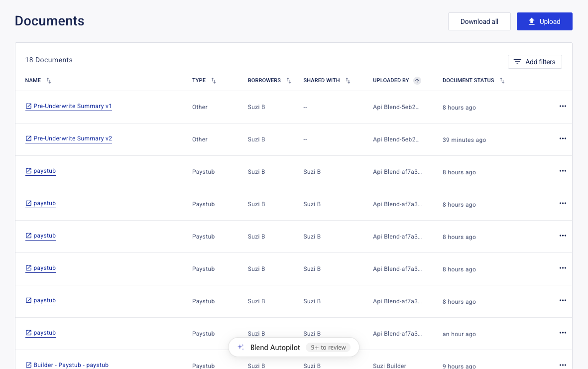Image resolution: width=588 pixels, height=369 pixels.
Task: Open external link icon for Pre-Underwrite Summary v1
Action: pyautogui.click(x=28, y=107)
